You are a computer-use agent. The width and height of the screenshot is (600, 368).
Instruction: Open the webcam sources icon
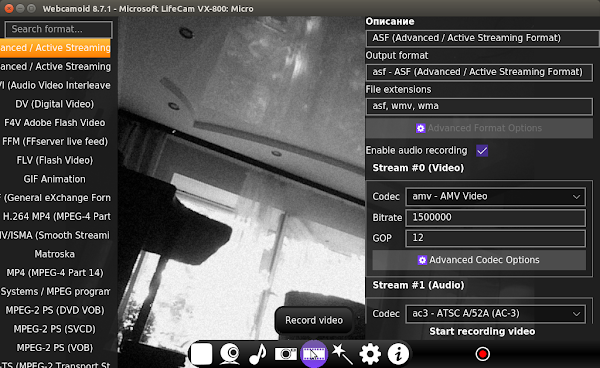click(230, 354)
